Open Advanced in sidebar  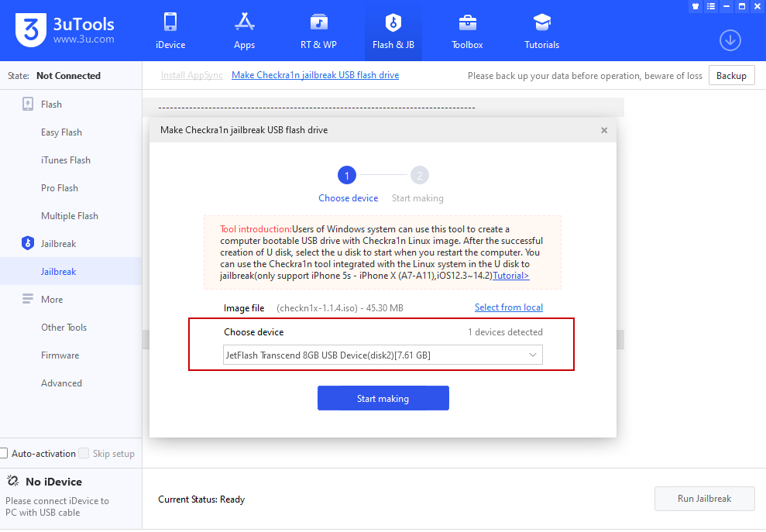click(61, 383)
